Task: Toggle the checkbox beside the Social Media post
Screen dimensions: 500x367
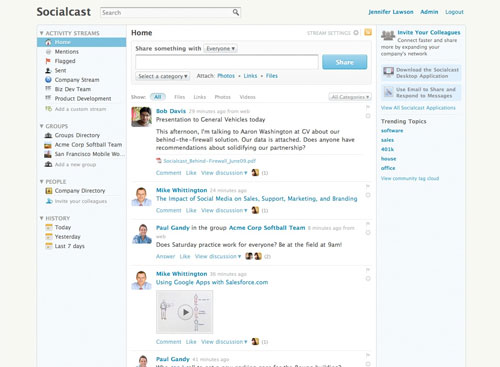Action: click(x=368, y=195)
